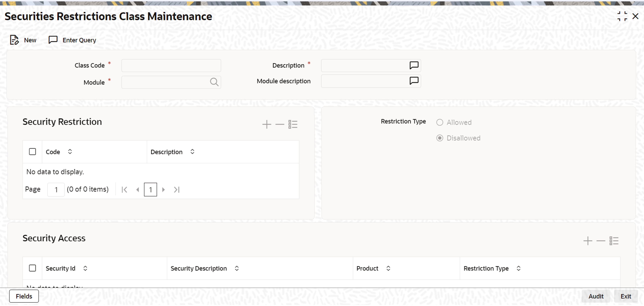Image resolution: width=644 pixels, height=306 pixels.
Task: Open Description field editor popup icon
Action: coord(414,65)
